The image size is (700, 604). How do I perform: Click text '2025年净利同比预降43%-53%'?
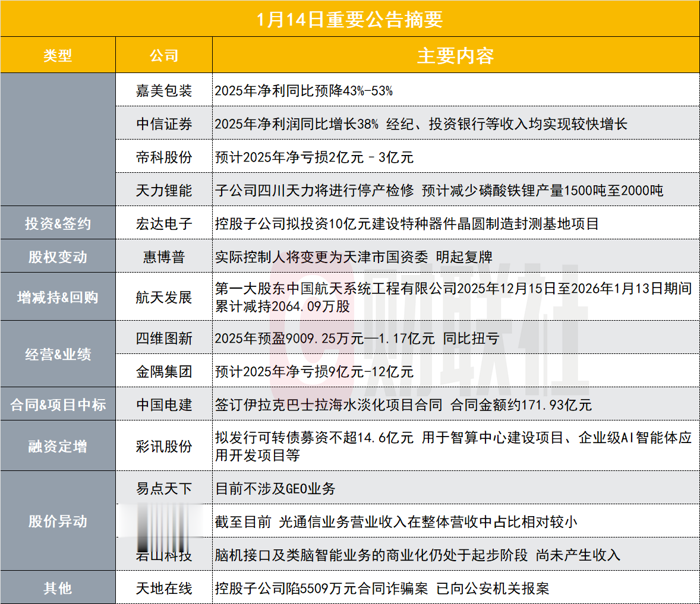pos(304,90)
